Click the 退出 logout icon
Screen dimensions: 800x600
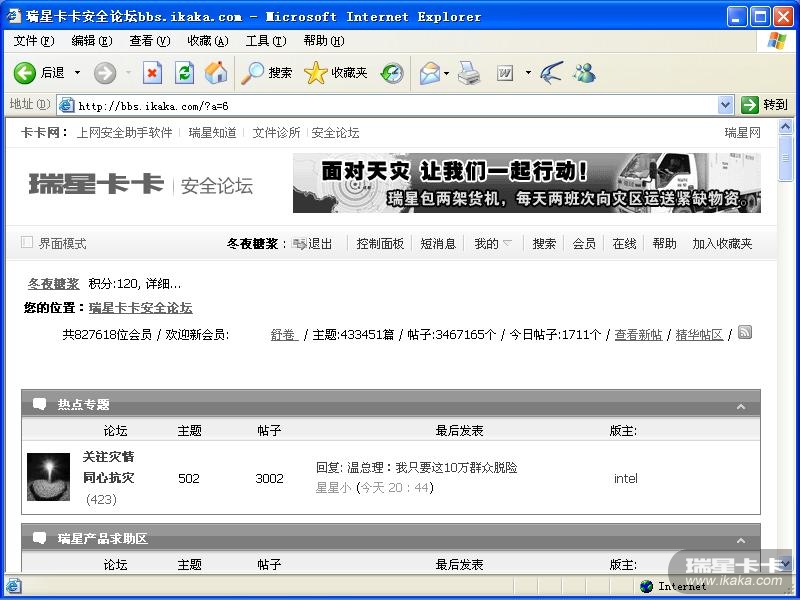point(299,244)
